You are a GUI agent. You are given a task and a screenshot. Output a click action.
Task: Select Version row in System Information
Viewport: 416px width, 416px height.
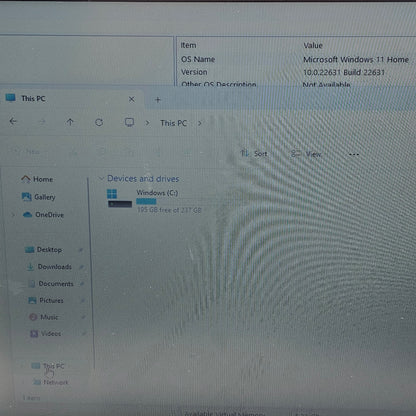point(194,72)
